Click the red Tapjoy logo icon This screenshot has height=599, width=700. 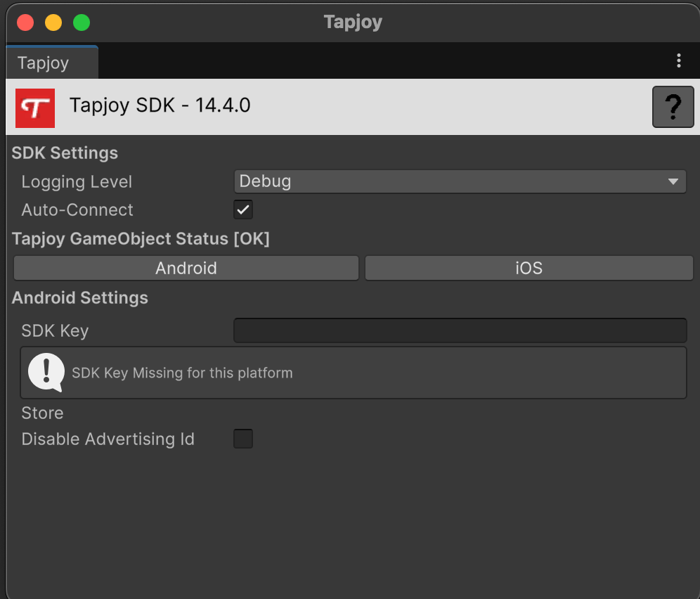point(35,108)
